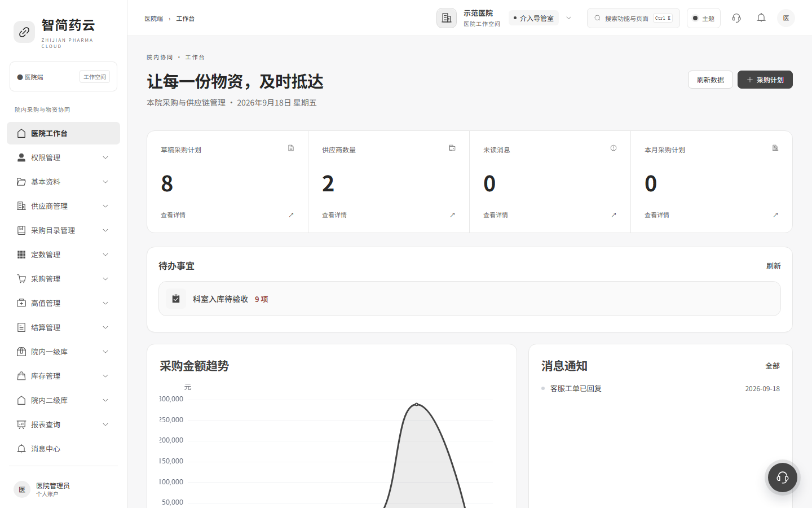
Task: Open the 医院管理员 account profile
Action: [63, 489]
